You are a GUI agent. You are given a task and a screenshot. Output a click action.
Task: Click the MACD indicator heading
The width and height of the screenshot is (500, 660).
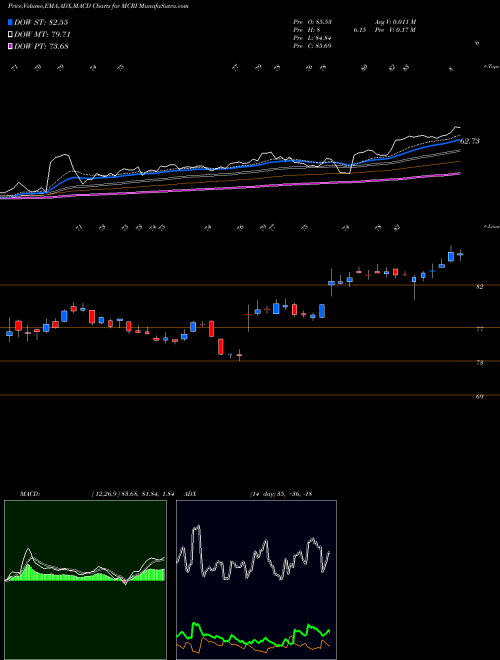pos(30,494)
